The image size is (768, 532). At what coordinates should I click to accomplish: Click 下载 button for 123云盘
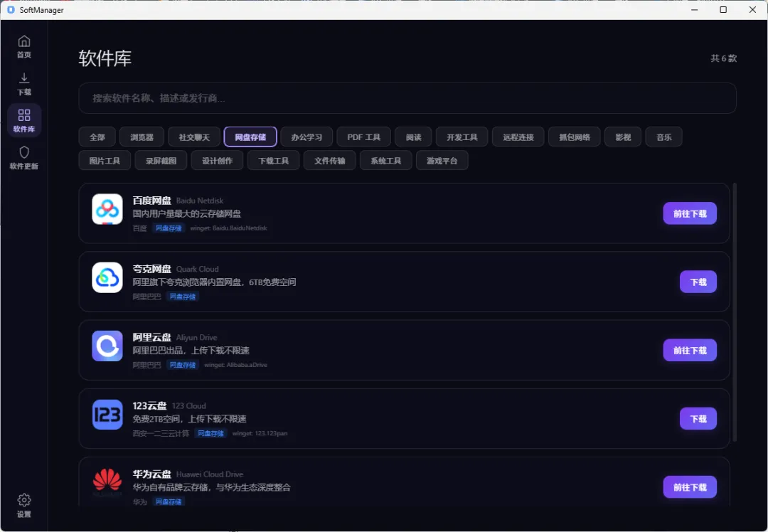698,419
